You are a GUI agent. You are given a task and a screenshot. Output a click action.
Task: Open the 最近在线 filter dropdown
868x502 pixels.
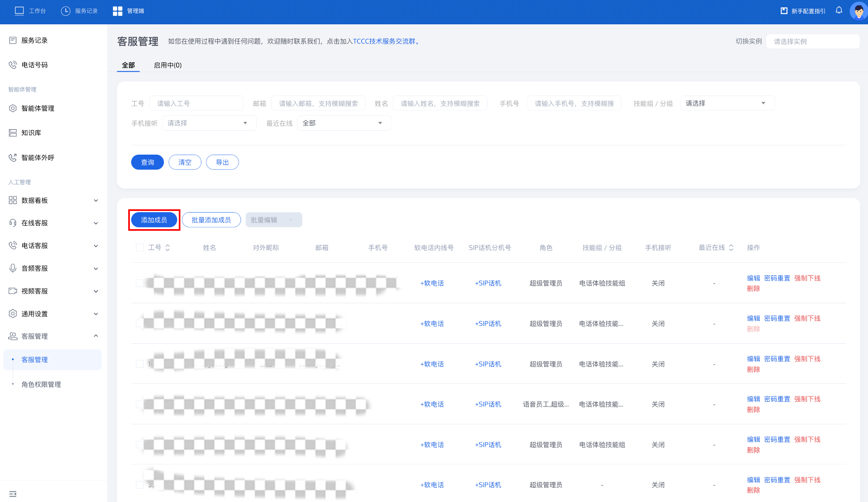[344, 123]
